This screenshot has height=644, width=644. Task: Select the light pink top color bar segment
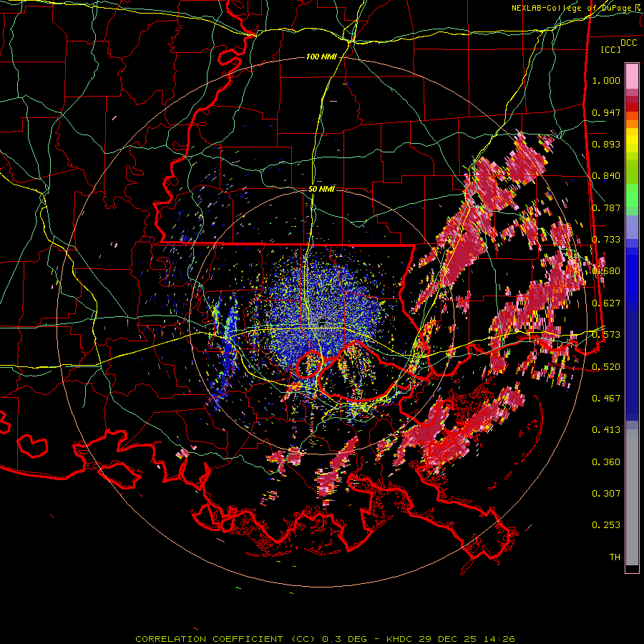632,77
